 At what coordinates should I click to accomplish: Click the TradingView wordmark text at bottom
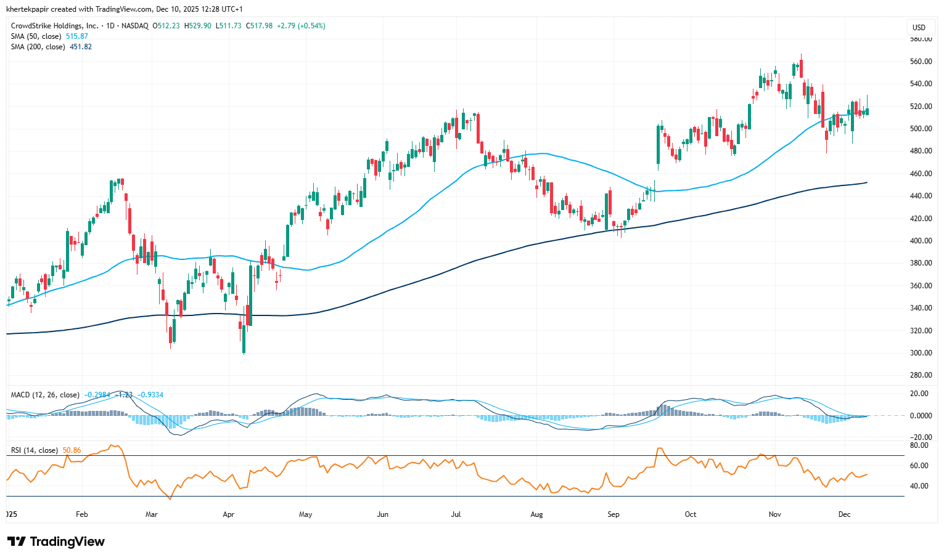click(67, 542)
